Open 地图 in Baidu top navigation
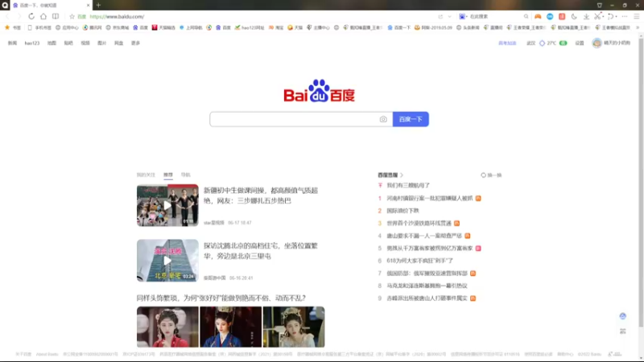 (52, 43)
